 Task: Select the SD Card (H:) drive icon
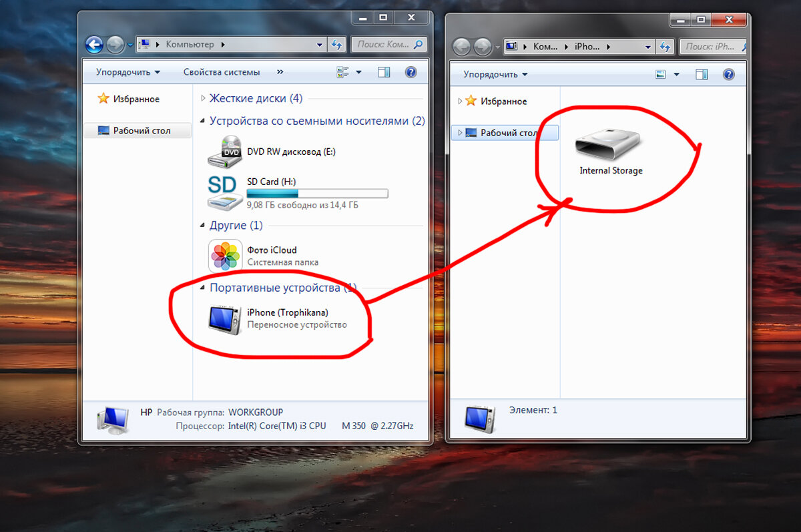click(225, 193)
